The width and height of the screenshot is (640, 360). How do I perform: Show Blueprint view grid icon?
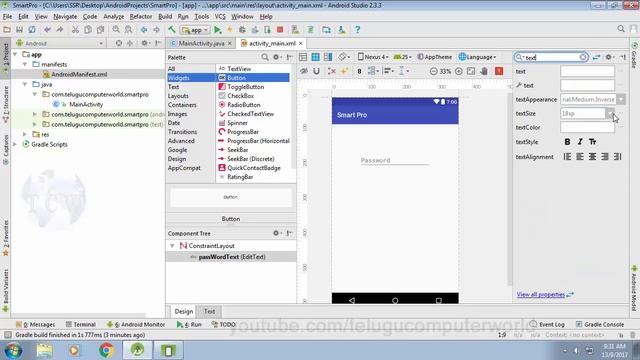point(316,57)
